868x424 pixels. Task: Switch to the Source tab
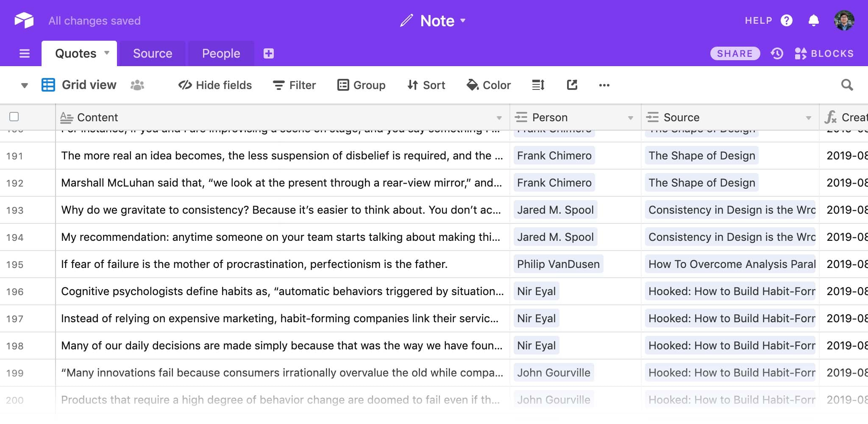[153, 53]
